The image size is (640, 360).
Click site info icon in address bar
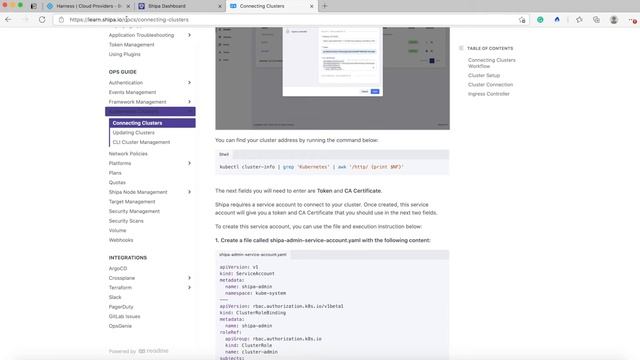pyautogui.click(x=61, y=20)
